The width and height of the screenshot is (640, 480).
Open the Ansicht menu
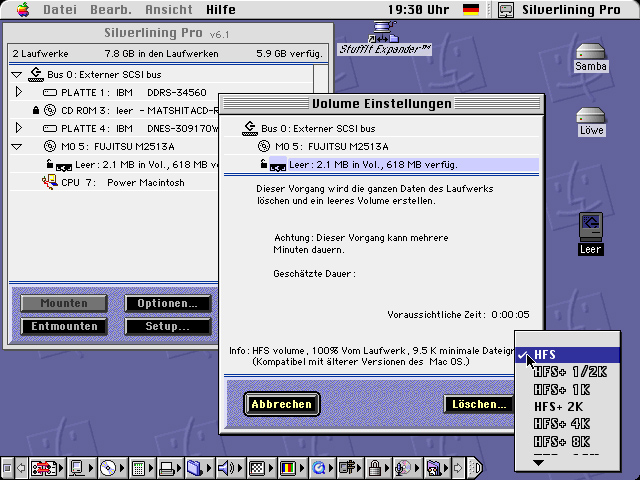coord(169,9)
